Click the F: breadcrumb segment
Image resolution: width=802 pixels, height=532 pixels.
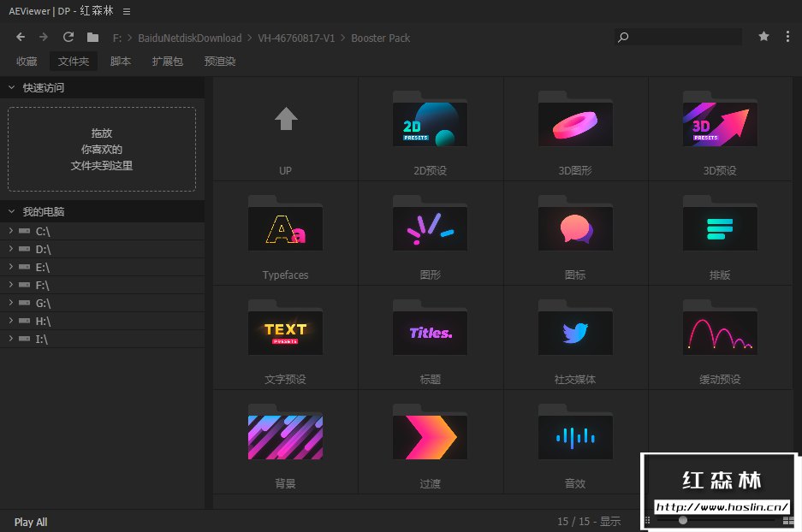click(x=117, y=38)
